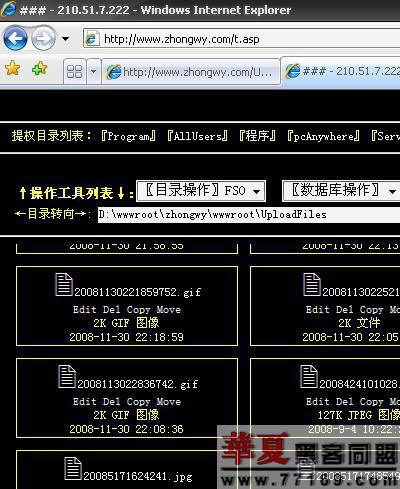Switch to the 210.51.7.222 tab
The height and width of the screenshot is (489, 400).
point(341,71)
